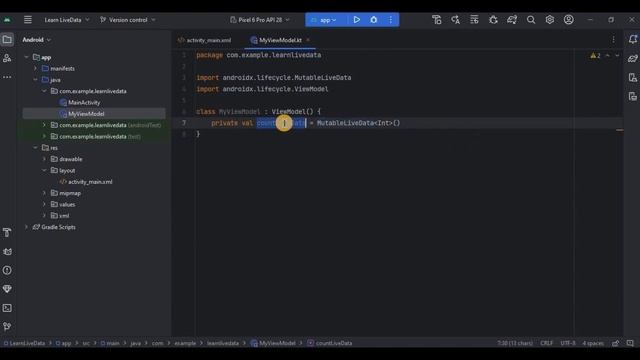Click Sync Project with Gradle Files icon
The width and height of the screenshot is (640, 360).
click(512, 20)
